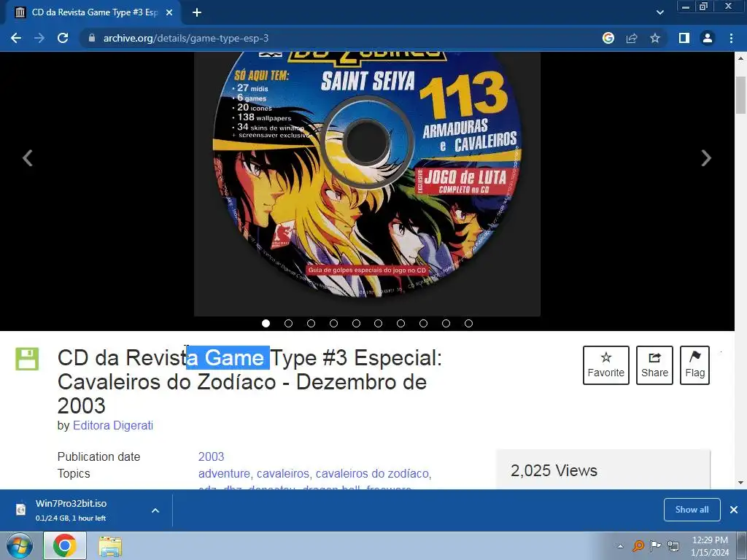Open the Chrome profile menu

[708, 38]
